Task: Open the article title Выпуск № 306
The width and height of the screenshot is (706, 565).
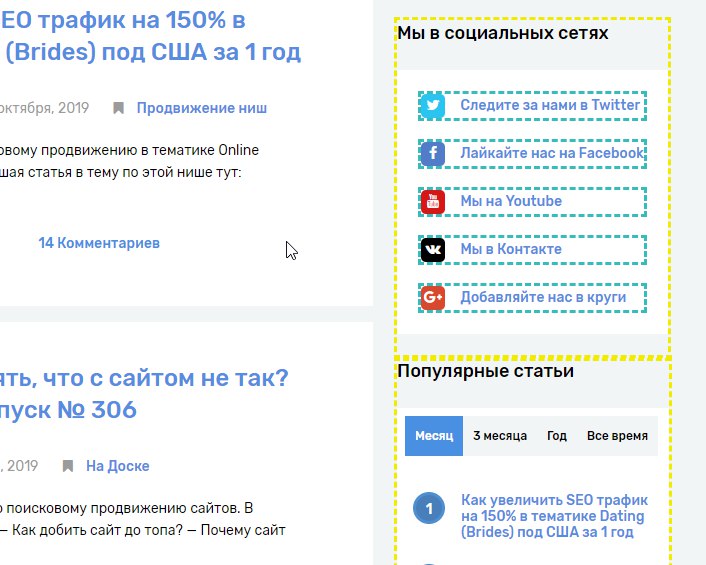Action: pos(144,394)
